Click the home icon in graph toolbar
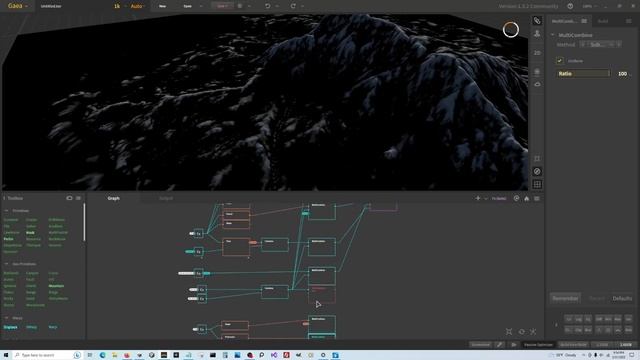Image resolution: width=640 pixels, height=360 pixels. [x=527, y=198]
